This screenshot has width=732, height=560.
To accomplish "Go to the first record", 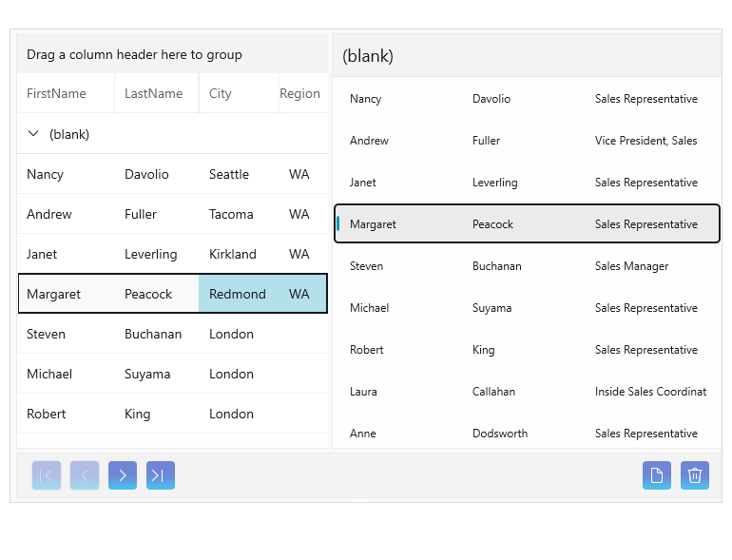I will pyautogui.click(x=47, y=475).
